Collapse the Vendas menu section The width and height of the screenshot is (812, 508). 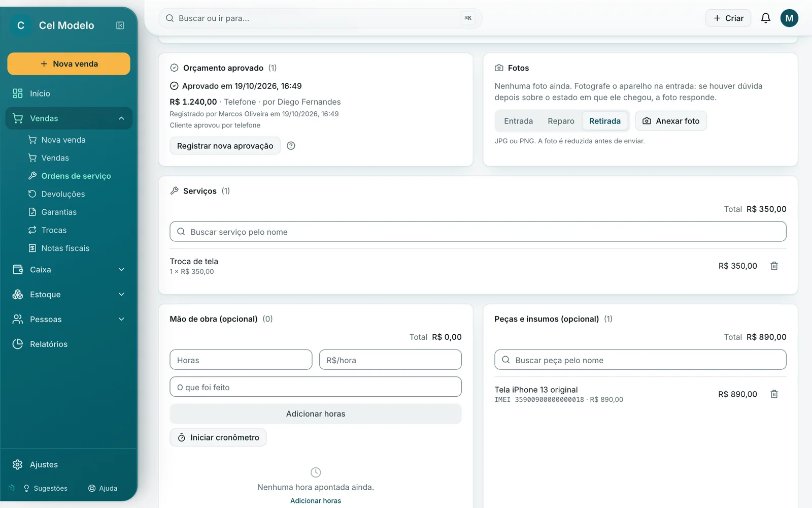tap(69, 118)
